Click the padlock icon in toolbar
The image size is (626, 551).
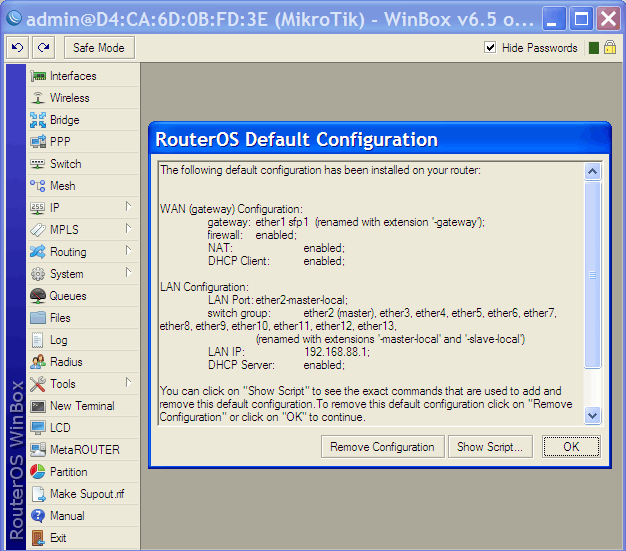point(610,47)
